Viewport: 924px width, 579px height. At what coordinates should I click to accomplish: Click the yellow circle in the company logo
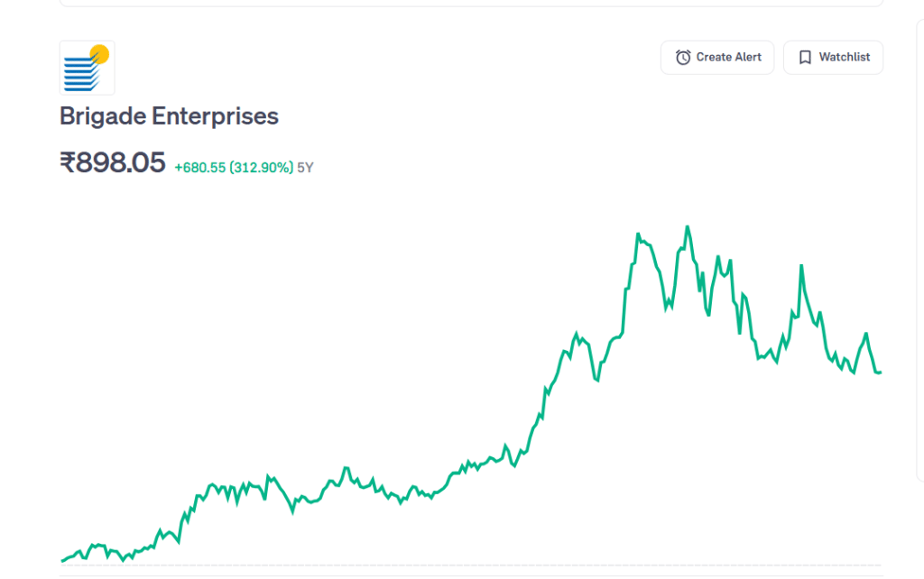pos(100,54)
